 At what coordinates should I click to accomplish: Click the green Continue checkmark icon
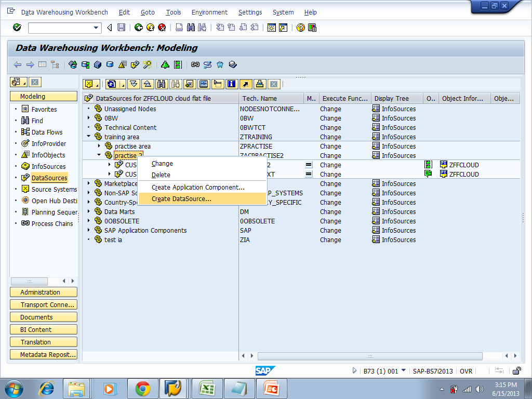(x=16, y=28)
